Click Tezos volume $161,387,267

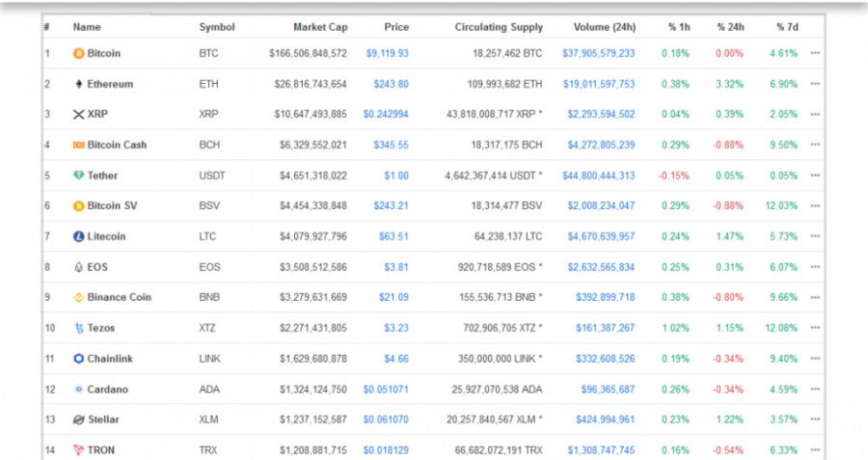[605, 328]
